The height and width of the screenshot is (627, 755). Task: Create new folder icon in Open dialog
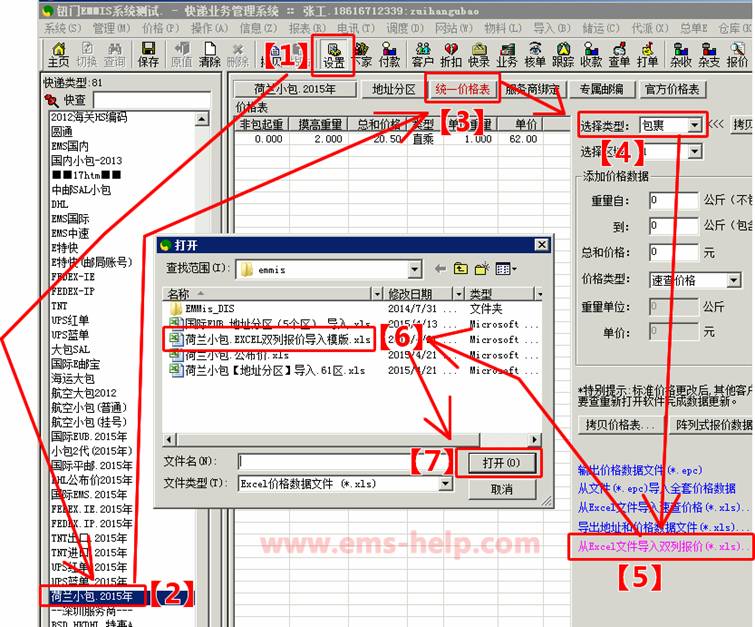pyautogui.click(x=482, y=269)
